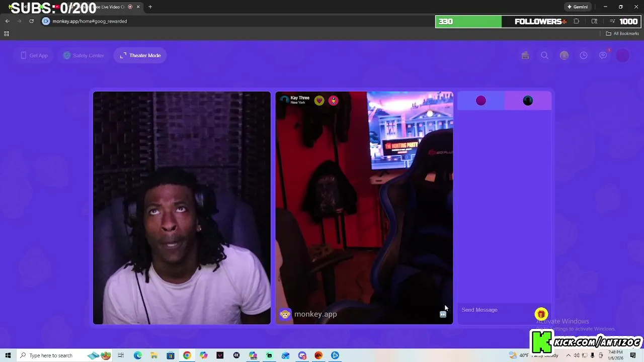Open Task View on taskbar
644x362 pixels.
click(x=121, y=355)
